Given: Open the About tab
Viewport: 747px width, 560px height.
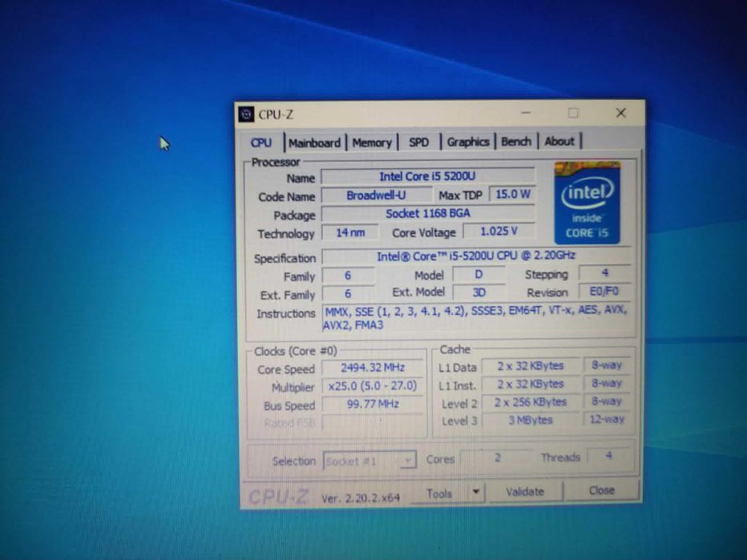Looking at the screenshot, I should pos(559,141).
